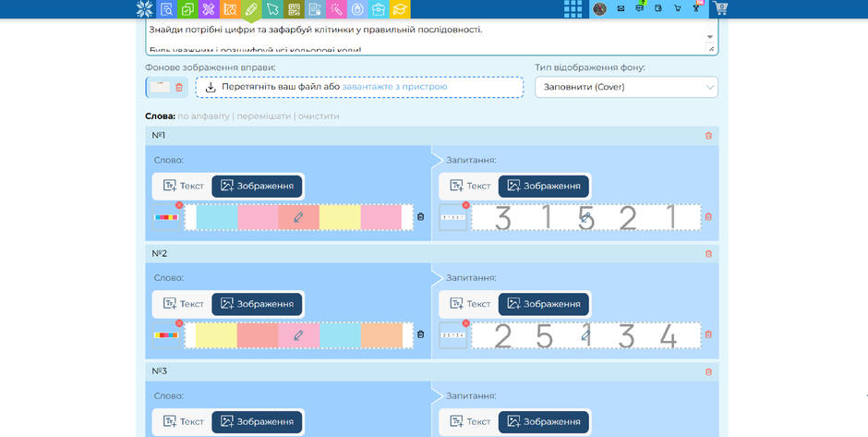Delete word block №1 with trash icon
868x437 pixels.
click(x=708, y=136)
